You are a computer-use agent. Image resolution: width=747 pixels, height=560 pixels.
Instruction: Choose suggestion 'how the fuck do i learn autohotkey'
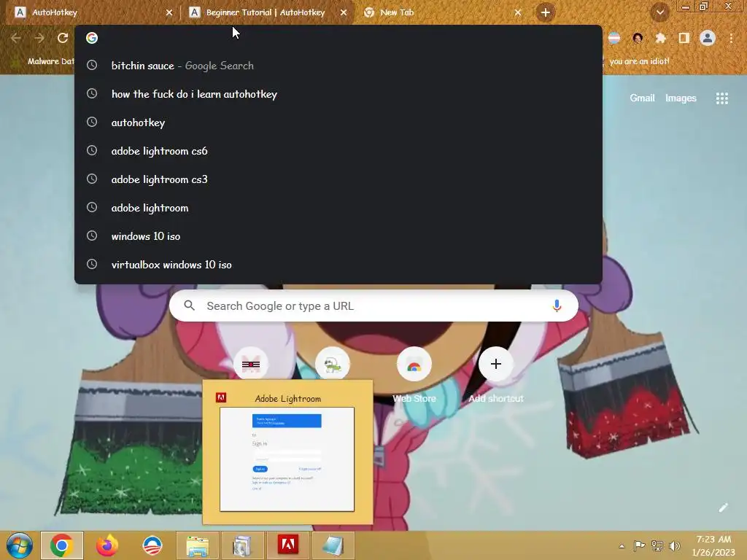point(338,94)
